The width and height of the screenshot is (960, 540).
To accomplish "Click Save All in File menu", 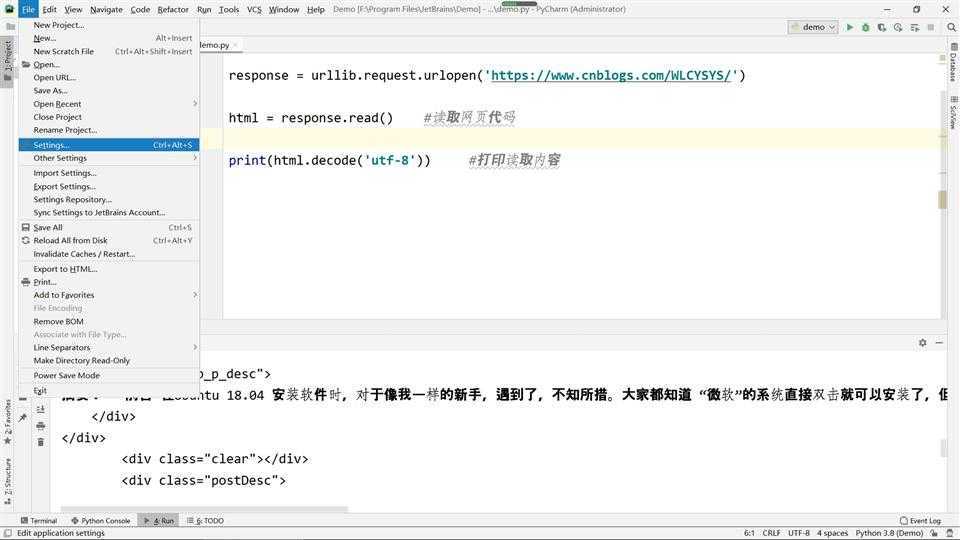I will (109, 228).
